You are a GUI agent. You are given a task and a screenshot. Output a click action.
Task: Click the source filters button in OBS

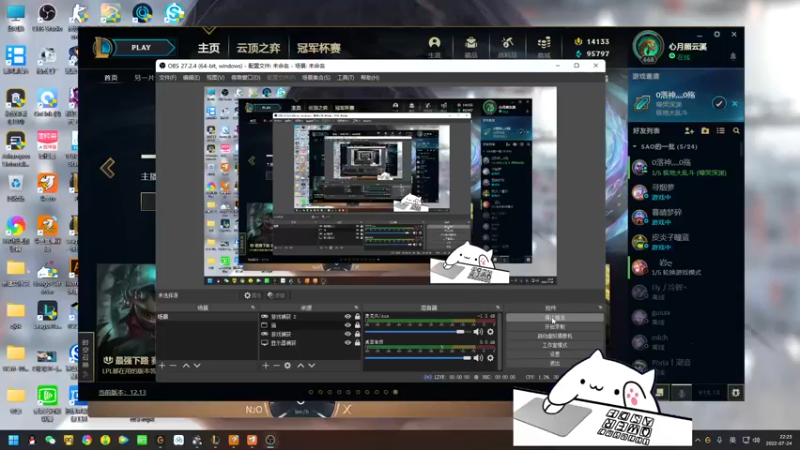point(276,295)
